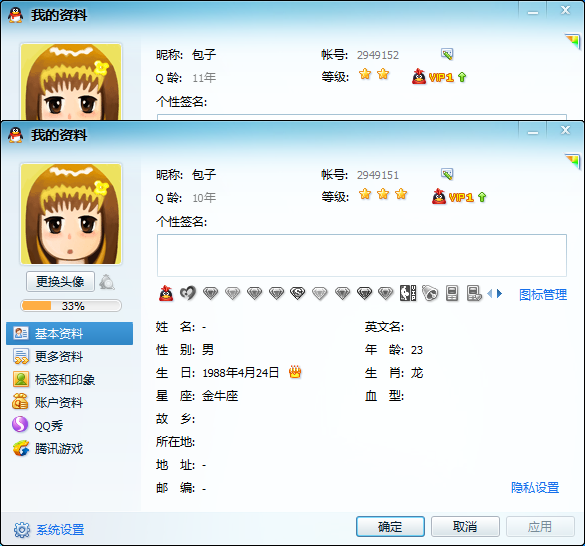Click the grey bell horn icon

pyautogui.click(x=430, y=293)
